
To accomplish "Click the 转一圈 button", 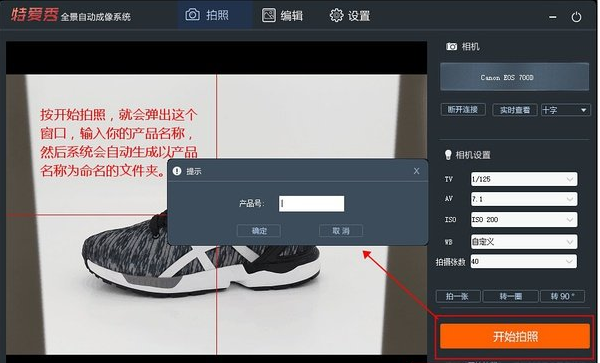I will point(510,296).
